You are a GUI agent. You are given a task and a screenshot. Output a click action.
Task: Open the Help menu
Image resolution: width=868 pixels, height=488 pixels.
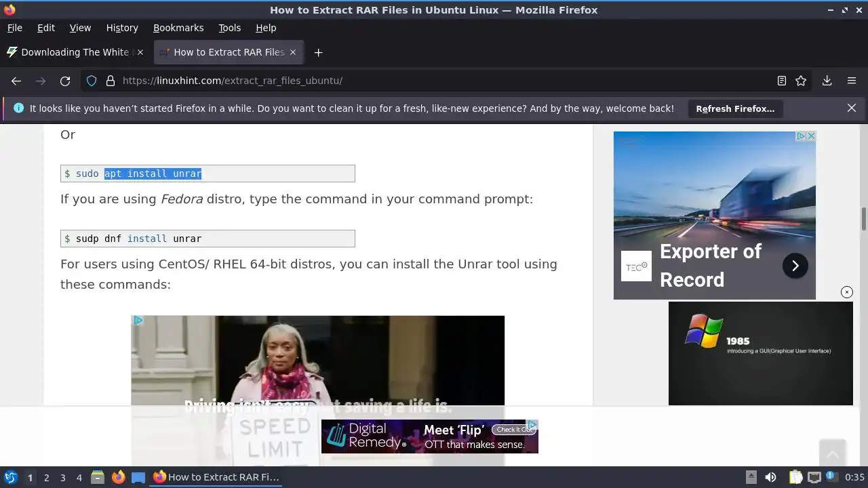point(266,28)
